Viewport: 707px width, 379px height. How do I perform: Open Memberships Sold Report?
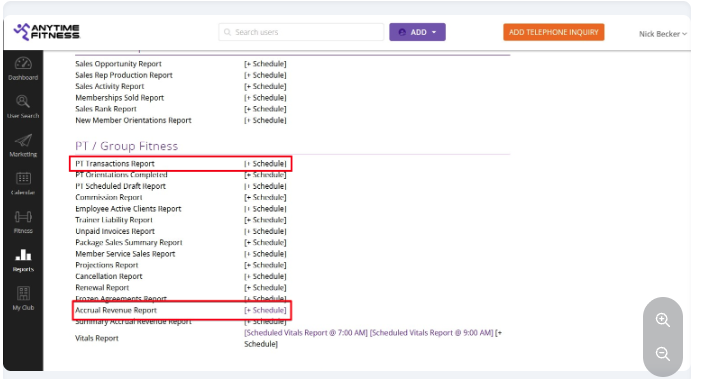[119, 97]
